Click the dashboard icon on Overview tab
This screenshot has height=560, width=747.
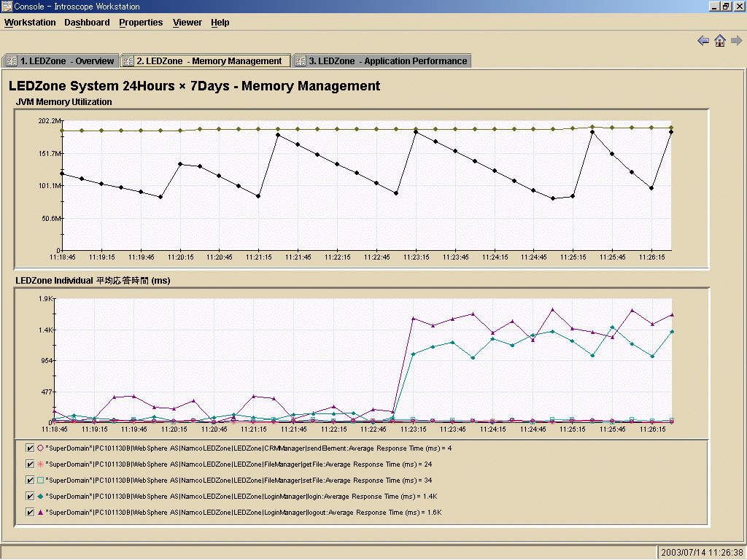click(12, 61)
